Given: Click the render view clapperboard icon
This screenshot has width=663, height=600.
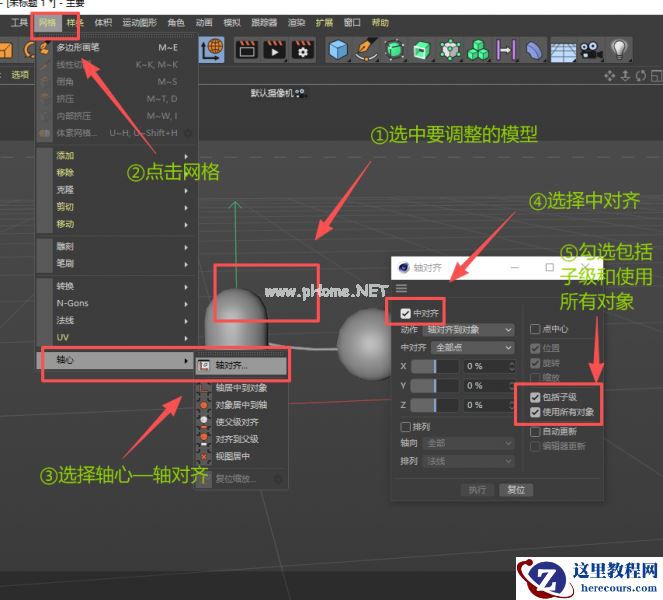Looking at the screenshot, I should 247,50.
